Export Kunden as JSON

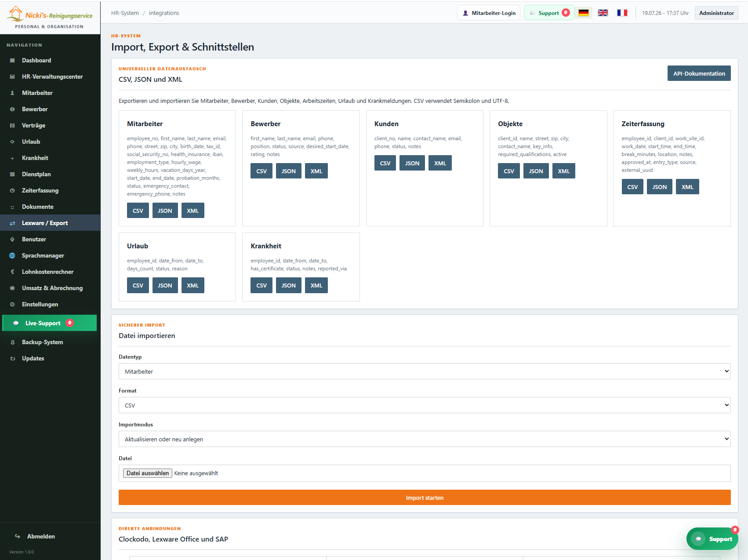click(x=412, y=163)
